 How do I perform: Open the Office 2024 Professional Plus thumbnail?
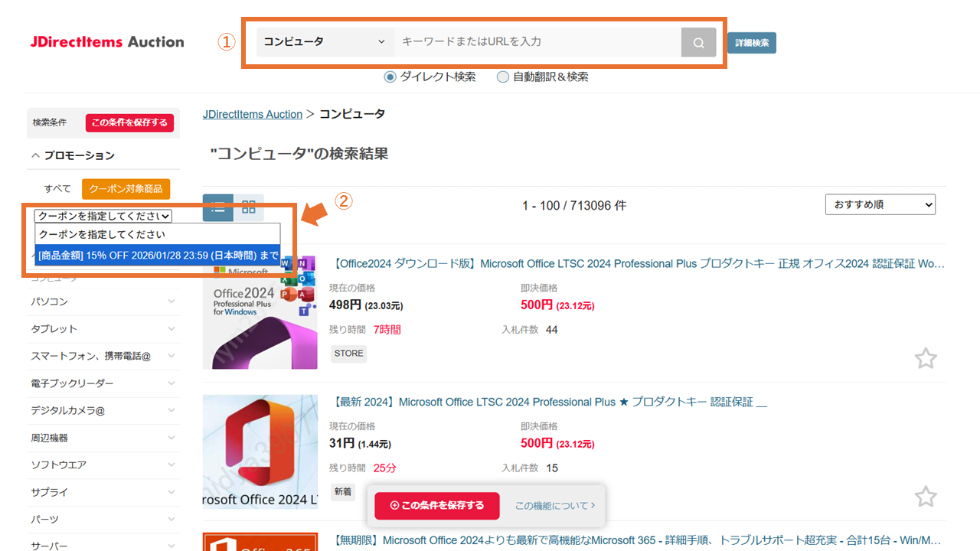[x=260, y=312]
